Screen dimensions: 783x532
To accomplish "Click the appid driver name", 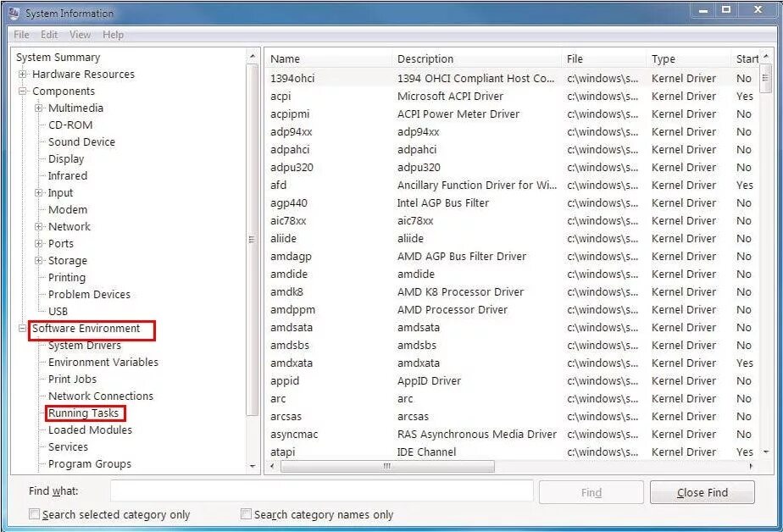I will (285, 381).
